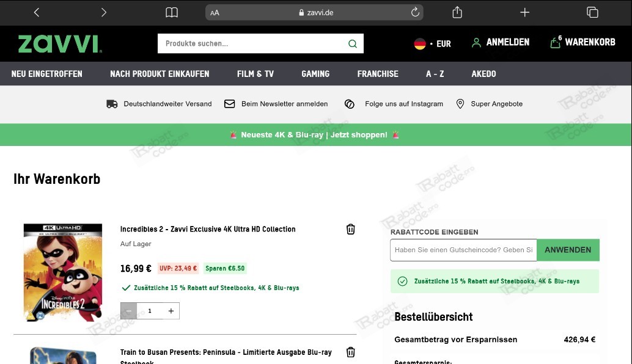Open Safari bookmarks book icon
632x364 pixels.
point(172,12)
